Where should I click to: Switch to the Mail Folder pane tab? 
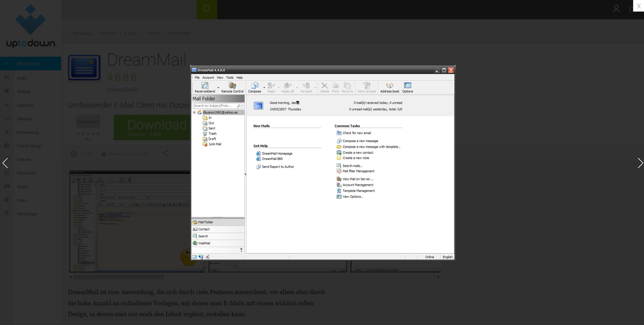218,222
